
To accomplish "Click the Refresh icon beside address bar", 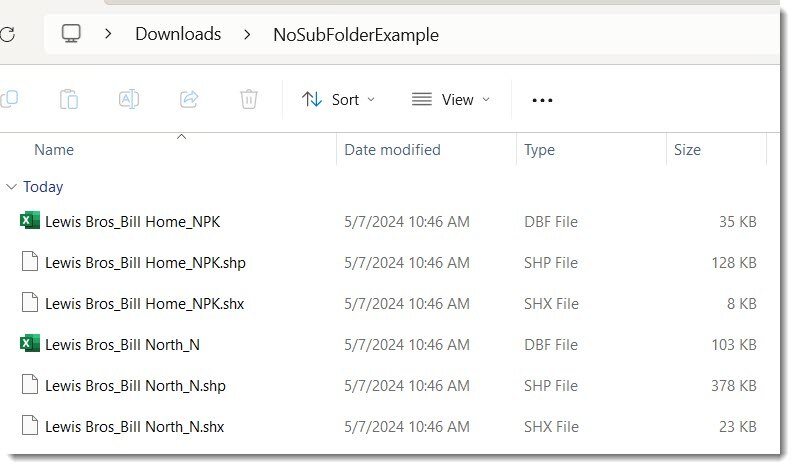I will pyautogui.click(x=8, y=34).
